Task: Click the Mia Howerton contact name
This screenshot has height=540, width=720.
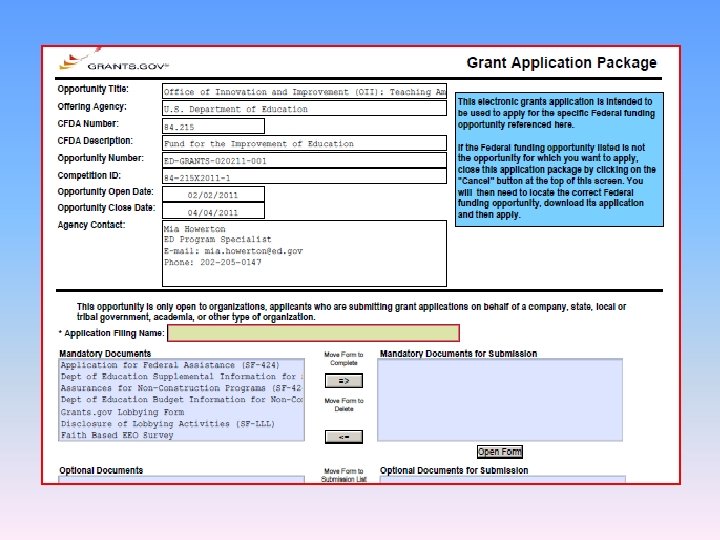Action: point(195,229)
